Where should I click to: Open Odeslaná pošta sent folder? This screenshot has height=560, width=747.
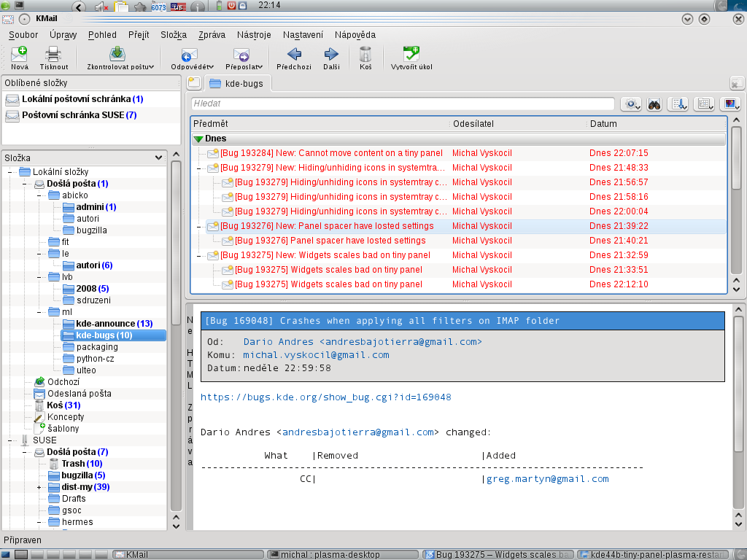(79, 394)
